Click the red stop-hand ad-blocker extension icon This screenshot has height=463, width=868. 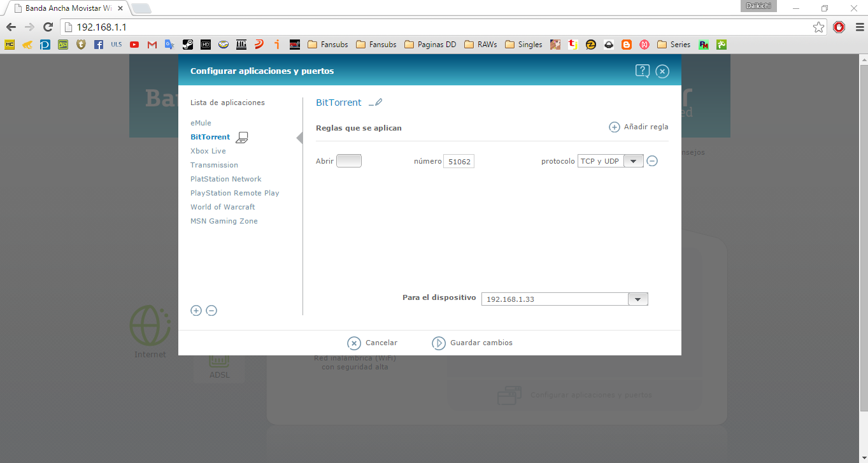[x=839, y=27]
